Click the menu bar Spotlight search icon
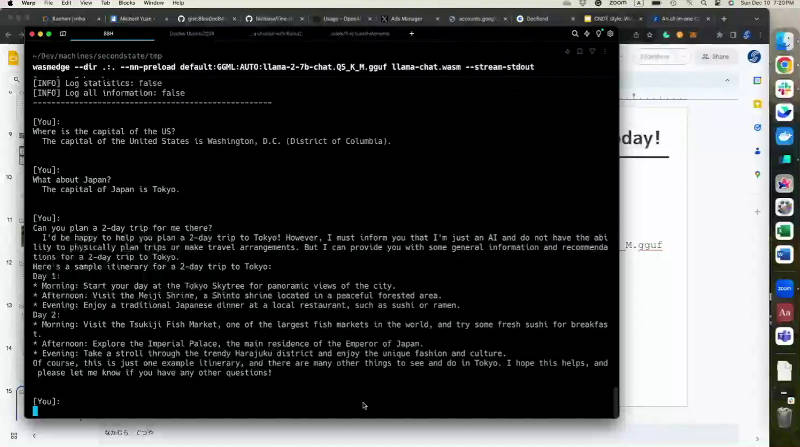This screenshot has width=800, height=447. coord(704,3)
